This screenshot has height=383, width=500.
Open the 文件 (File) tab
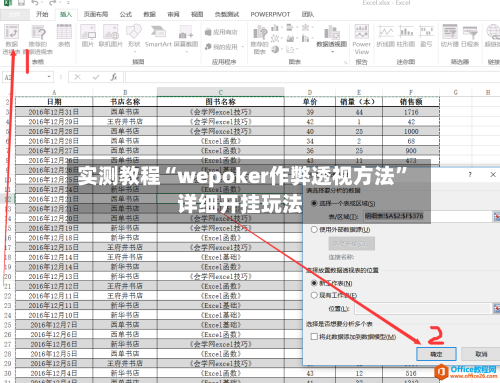click(x=14, y=14)
